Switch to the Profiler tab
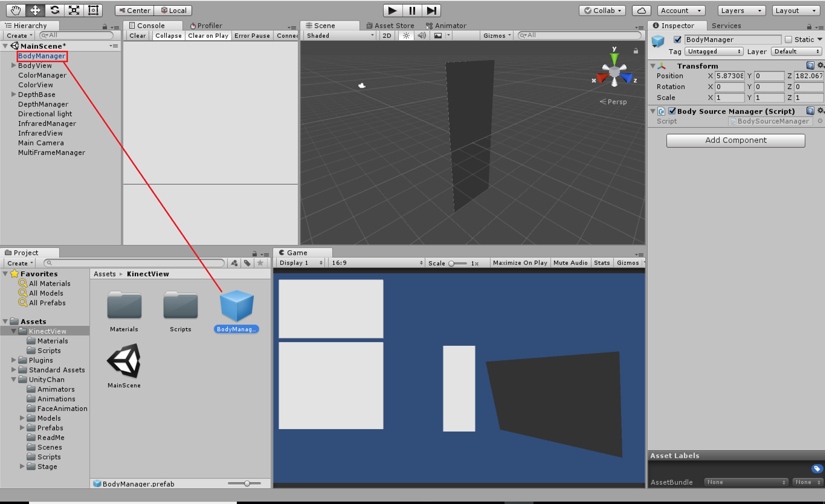825x504 pixels. pos(206,25)
